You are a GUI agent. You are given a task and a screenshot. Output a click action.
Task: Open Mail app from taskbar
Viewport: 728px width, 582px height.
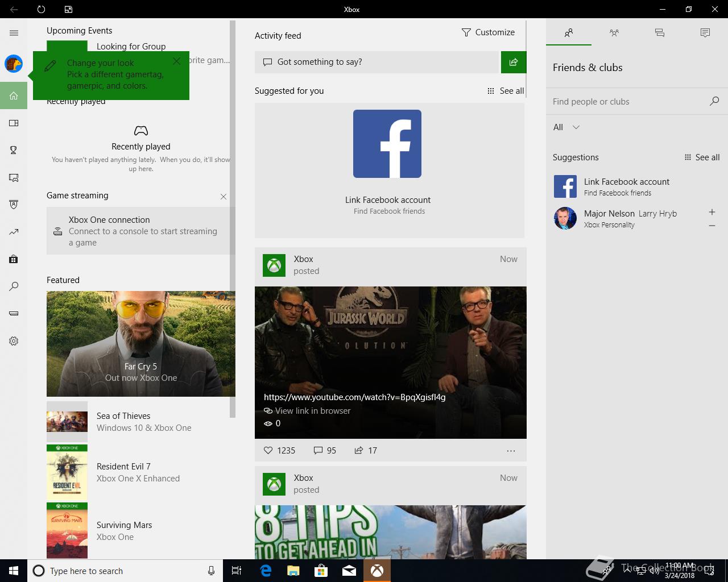tap(349, 571)
